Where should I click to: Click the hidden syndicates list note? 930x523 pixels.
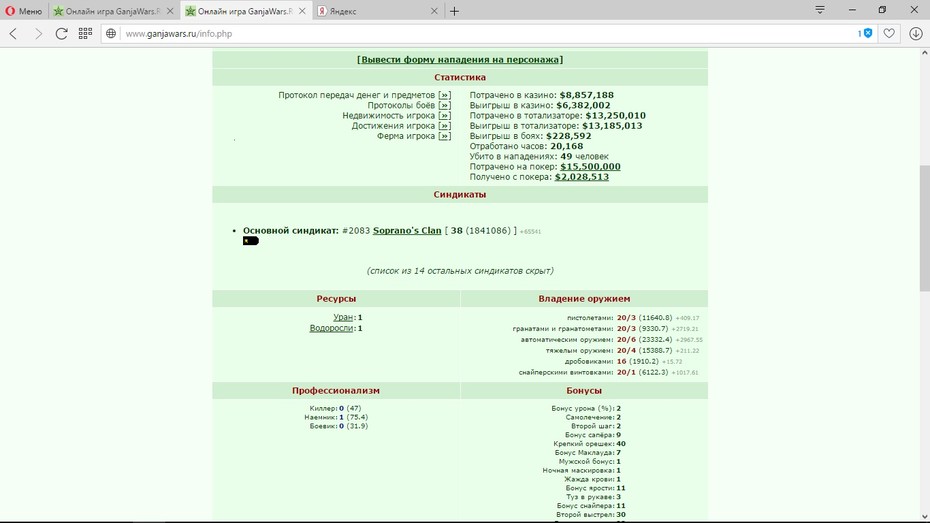tap(460, 270)
